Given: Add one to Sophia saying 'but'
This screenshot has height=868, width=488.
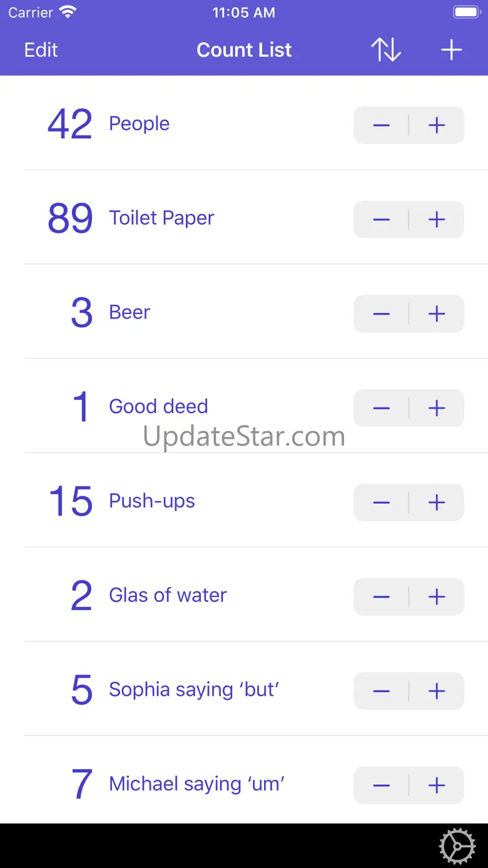Looking at the screenshot, I should click(x=437, y=692).
